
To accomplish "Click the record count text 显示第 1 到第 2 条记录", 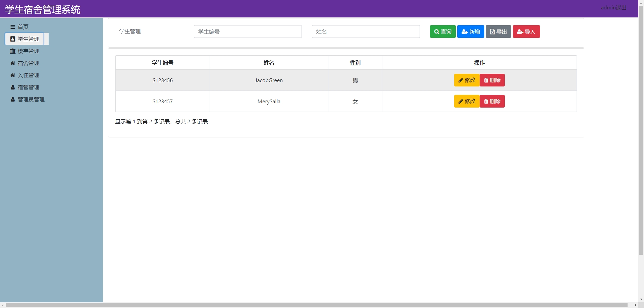I will click(143, 121).
